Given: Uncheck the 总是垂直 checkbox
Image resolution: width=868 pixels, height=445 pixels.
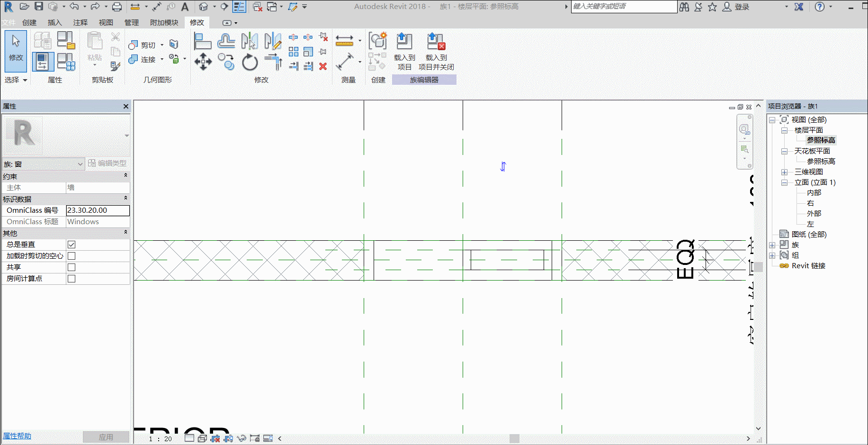Looking at the screenshot, I should tap(72, 245).
